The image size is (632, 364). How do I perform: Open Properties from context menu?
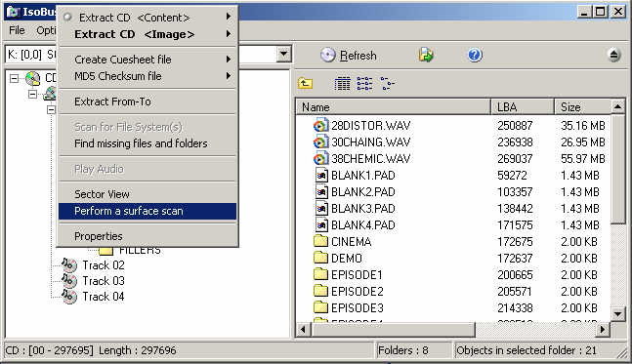click(147, 236)
